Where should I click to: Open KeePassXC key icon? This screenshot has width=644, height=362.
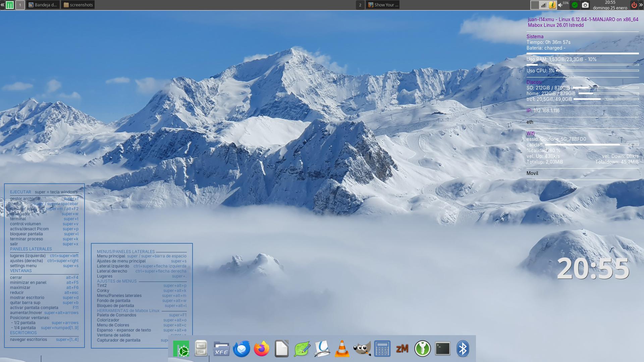click(x=422, y=349)
